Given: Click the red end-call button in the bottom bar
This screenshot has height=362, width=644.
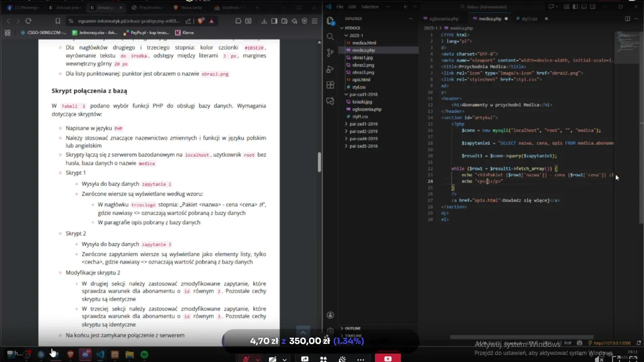Looking at the screenshot, I should 388,358.
